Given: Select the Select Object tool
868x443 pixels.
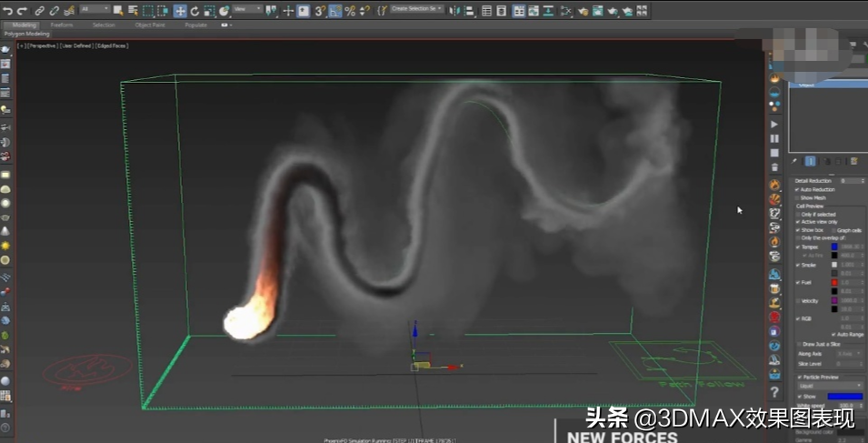Looking at the screenshot, I should [x=118, y=11].
